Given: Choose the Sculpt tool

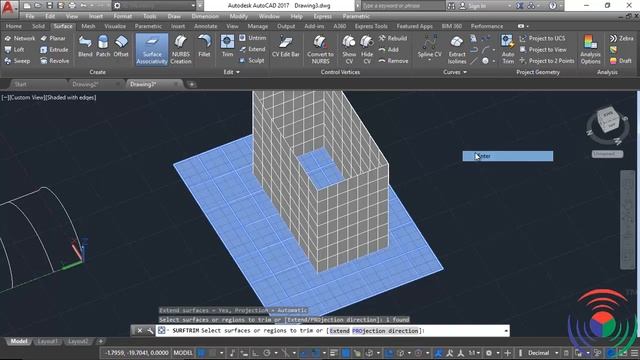Looking at the screenshot, I should pos(252,60).
